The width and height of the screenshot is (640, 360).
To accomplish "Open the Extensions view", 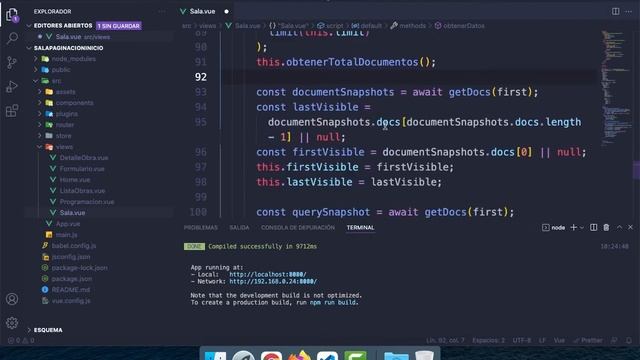I will (x=12, y=111).
